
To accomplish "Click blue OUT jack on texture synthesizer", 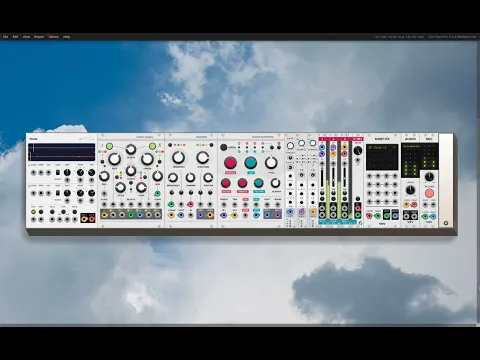I will (x=268, y=215).
